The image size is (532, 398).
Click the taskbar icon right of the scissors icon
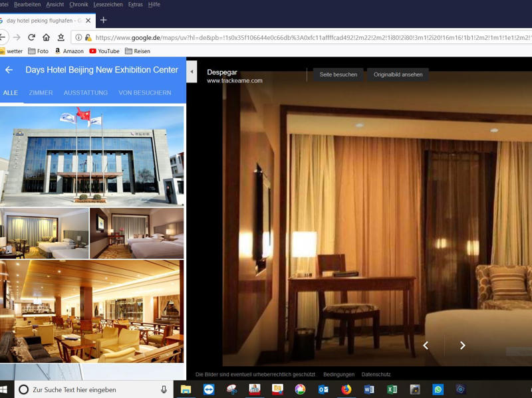[255, 389]
